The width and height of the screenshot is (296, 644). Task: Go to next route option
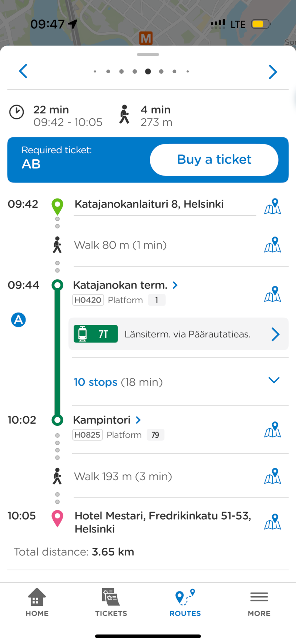(x=273, y=72)
